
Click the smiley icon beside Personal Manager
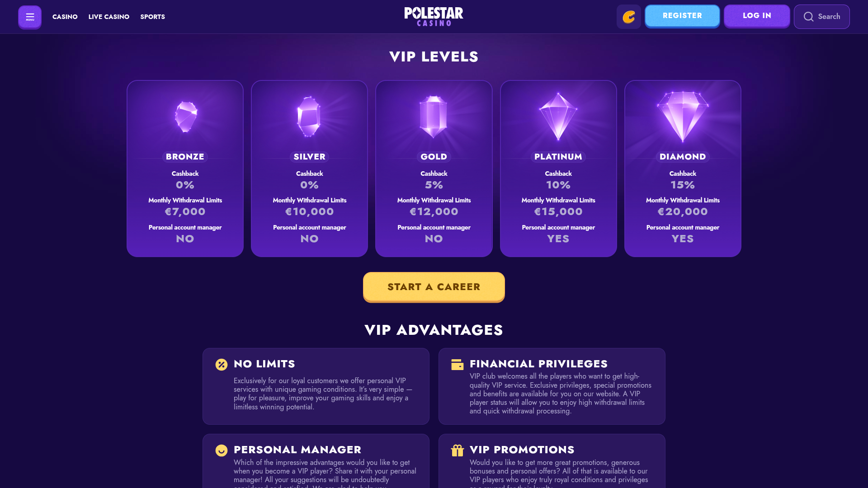[221, 450]
